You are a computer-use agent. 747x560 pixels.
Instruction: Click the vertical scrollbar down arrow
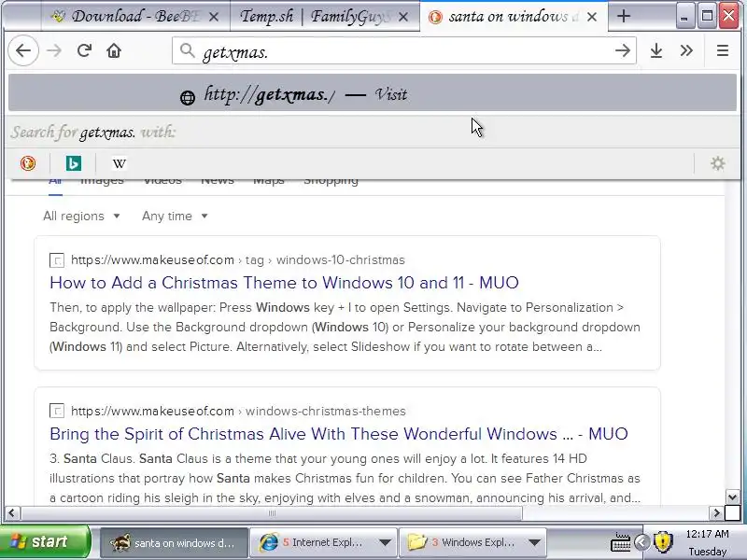[733, 497]
